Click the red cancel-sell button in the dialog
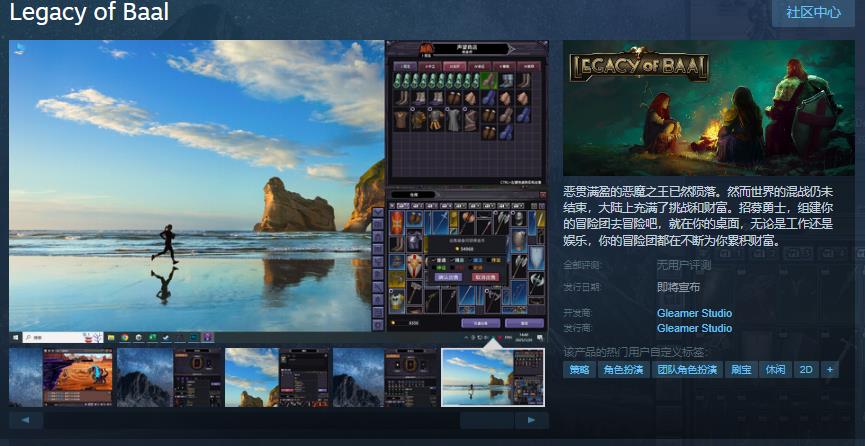Screen dimensions: 865x446 [x=485, y=277]
